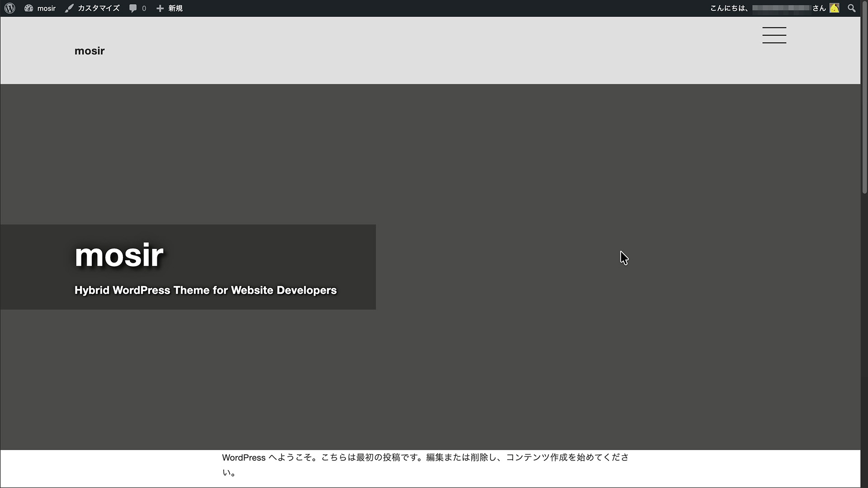Screen dimensions: 868x488
Task: Click the mosir hero banner heading
Action: pos(119,255)
